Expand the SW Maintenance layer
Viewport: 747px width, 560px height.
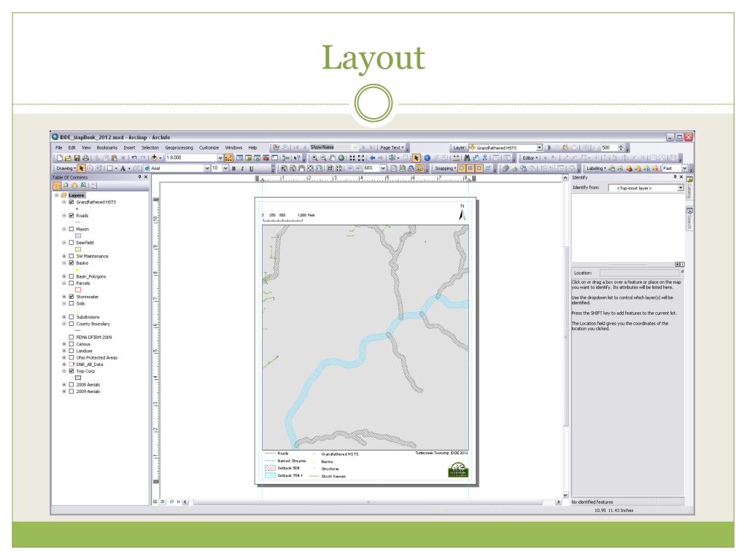point(64,256)
